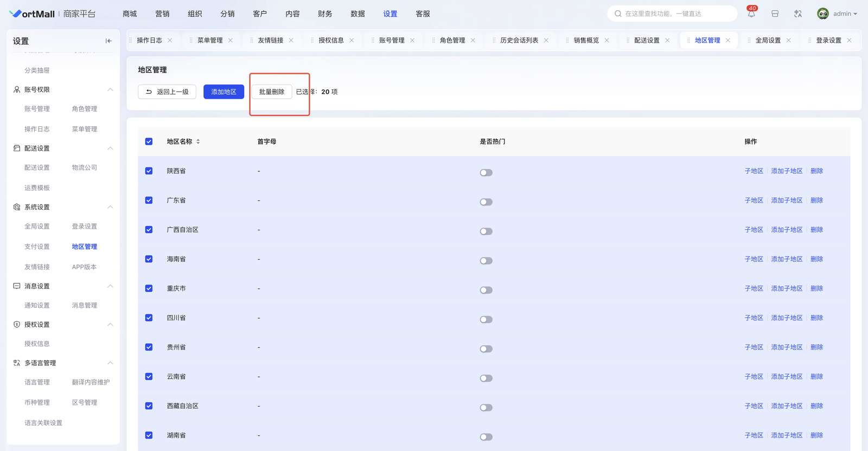Screen dimensions: 868x451
Task: Turn on the hot switch for 重庆市
Action: pos(486,290)
